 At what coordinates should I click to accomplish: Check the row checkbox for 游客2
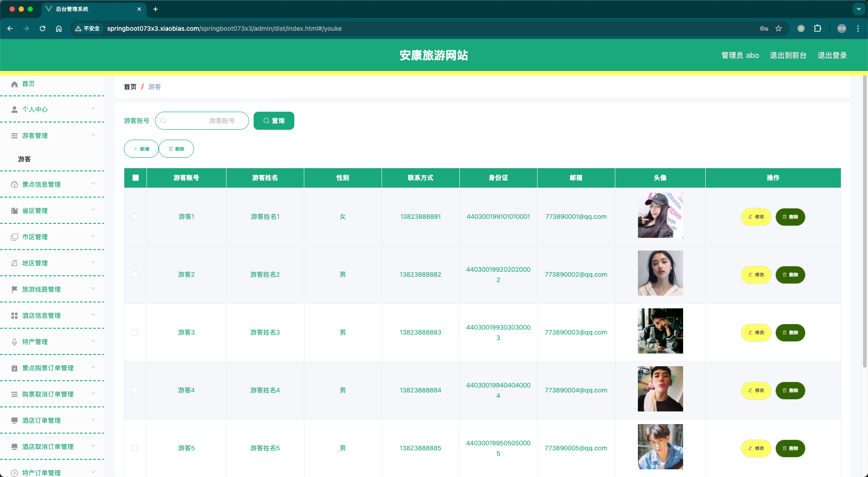135,274
